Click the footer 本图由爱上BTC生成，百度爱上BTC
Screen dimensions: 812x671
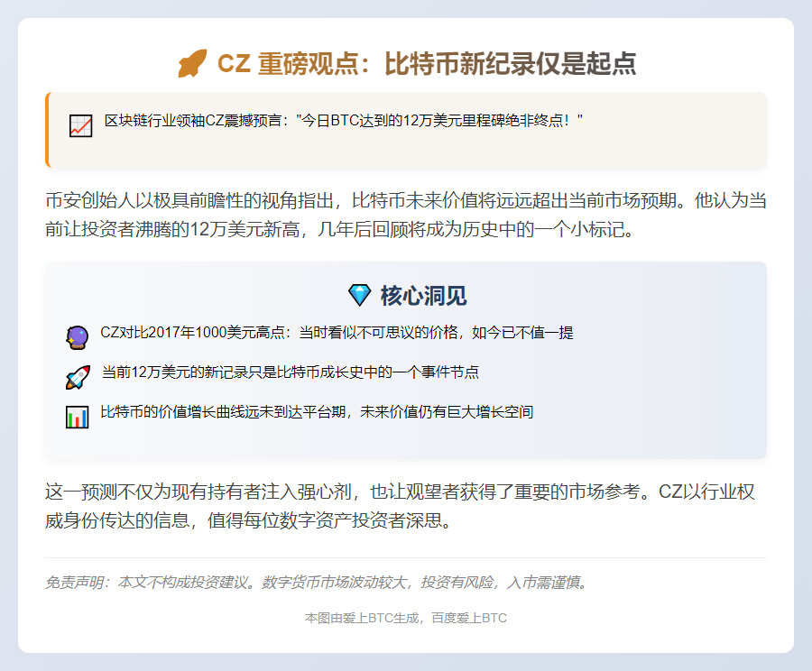(x=406, y=618)
